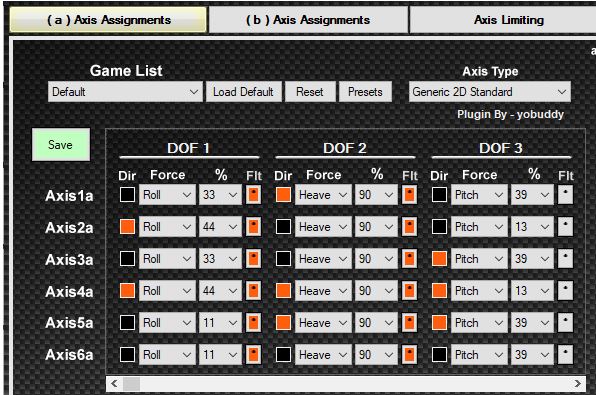
Task: Open Axis4a DOF 2 Heave Force dropdown
Action: pyautogui.click(x=323, y=290)
